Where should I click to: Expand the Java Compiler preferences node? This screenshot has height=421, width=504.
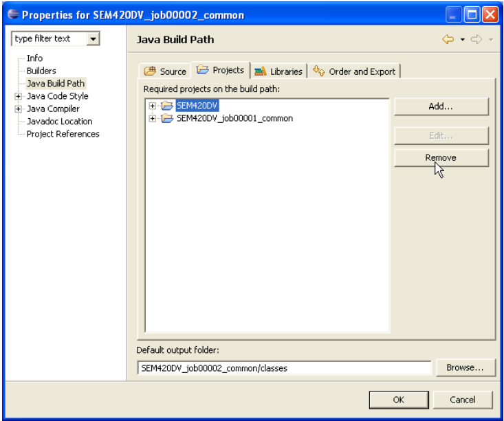point(18,109)
